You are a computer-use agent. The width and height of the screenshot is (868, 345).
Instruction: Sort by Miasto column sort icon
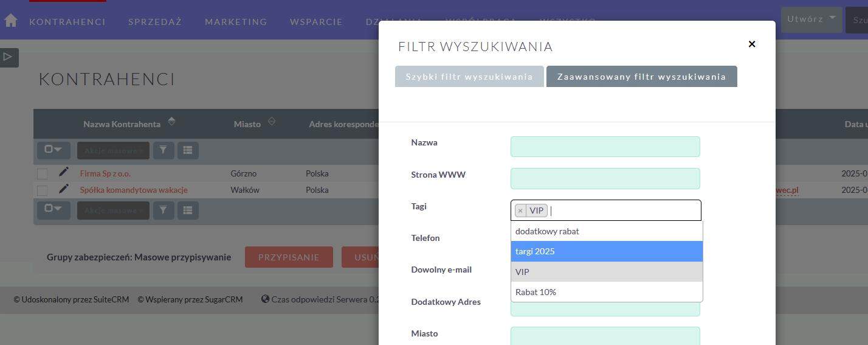tap(272, 122)
